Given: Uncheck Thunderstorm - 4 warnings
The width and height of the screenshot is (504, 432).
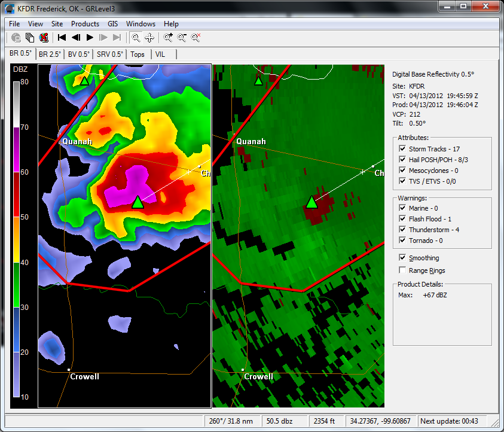Looking at the screenshot, I should click(x=402, y=229).
